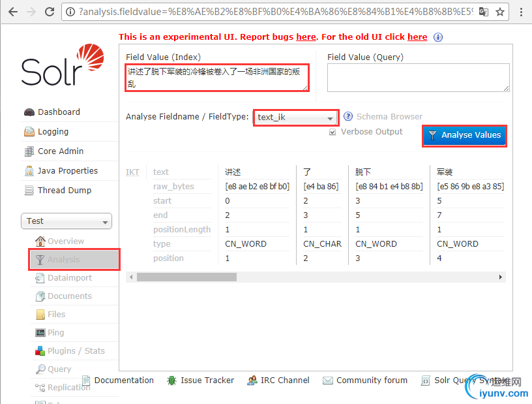
Task: Open Ping item
Action: tap(55, 333)
